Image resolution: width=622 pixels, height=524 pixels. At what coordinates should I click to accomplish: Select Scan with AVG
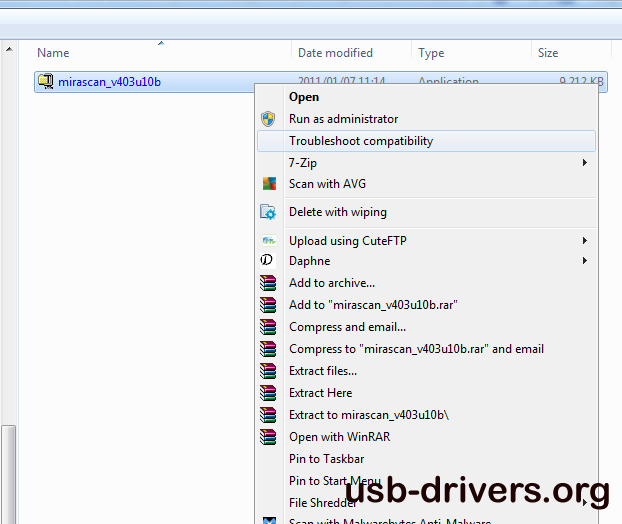pos(426,184)
